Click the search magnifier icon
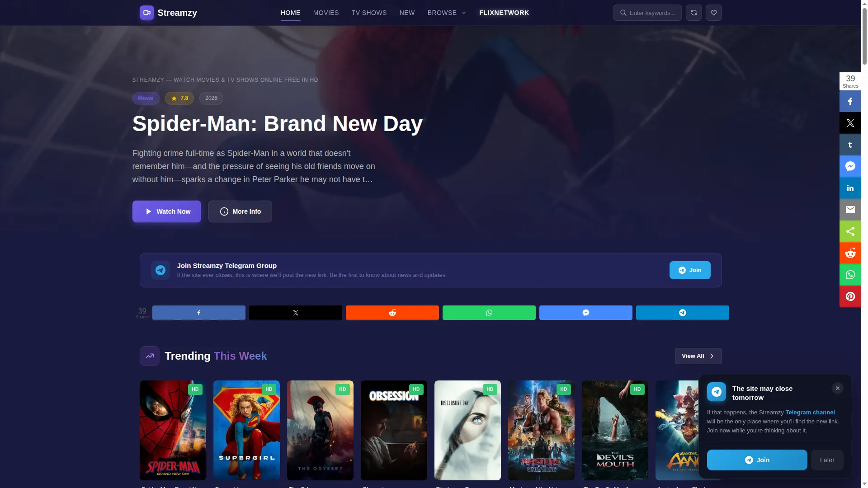Viewport: 868px width, 488px height. [x=623, y=13]
